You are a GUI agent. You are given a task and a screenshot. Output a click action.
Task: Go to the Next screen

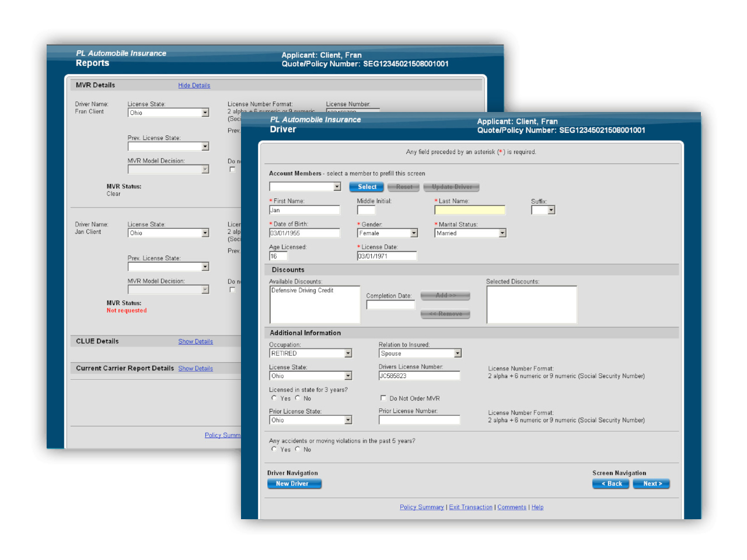[651, 484]
